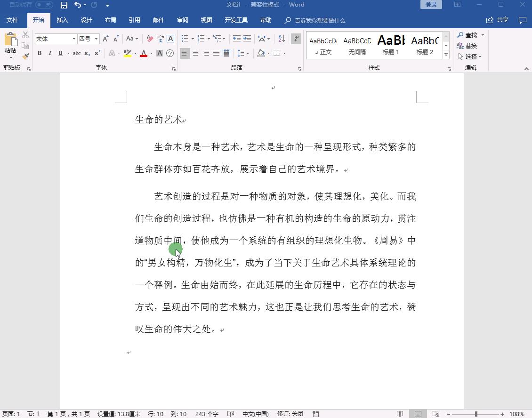Image resolution: width=532 pixels, height=418 pixels.
Task: Open the font name dropdown
Action: click(x=74, y=38)
